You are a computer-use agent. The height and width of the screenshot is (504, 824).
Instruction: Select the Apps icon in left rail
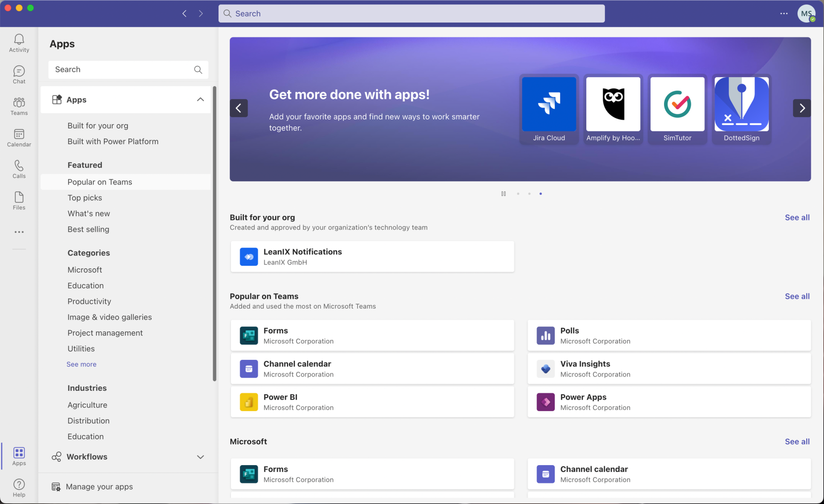click(x=19, y=456)
